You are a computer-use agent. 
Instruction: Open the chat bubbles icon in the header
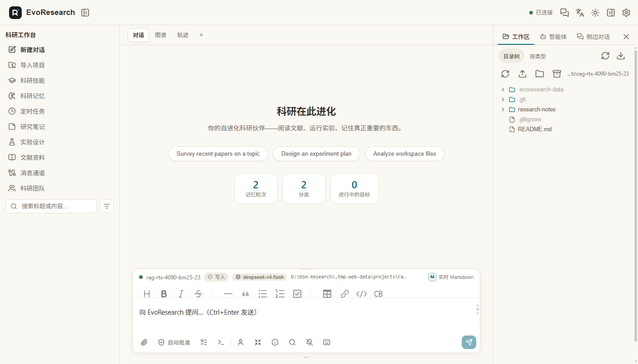click(565, 13)
